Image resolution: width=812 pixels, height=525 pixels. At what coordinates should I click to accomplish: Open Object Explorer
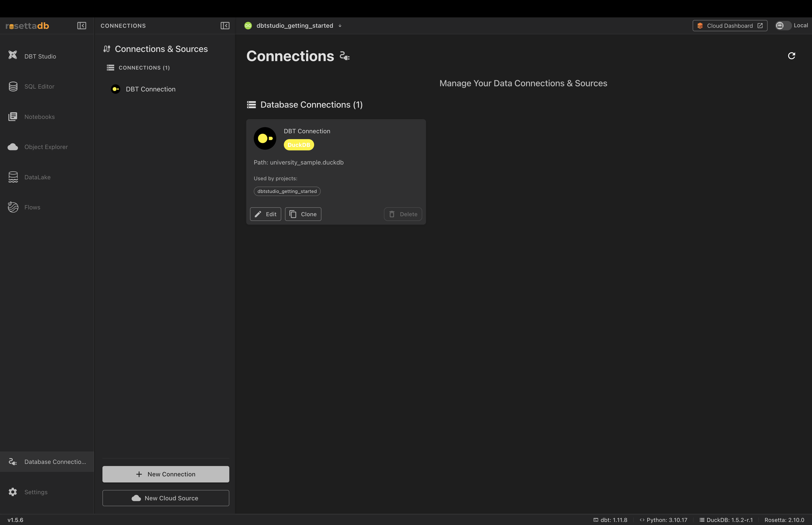tap(47, 147)
